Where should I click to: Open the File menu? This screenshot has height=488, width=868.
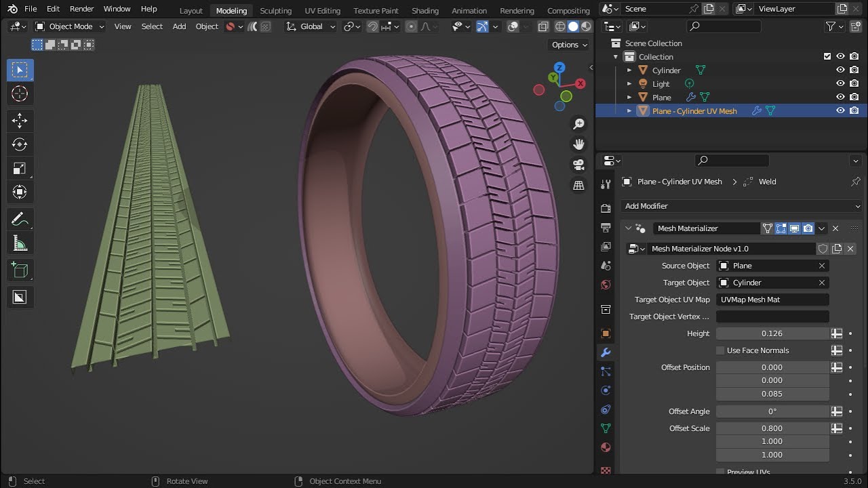tap(31, 9)
